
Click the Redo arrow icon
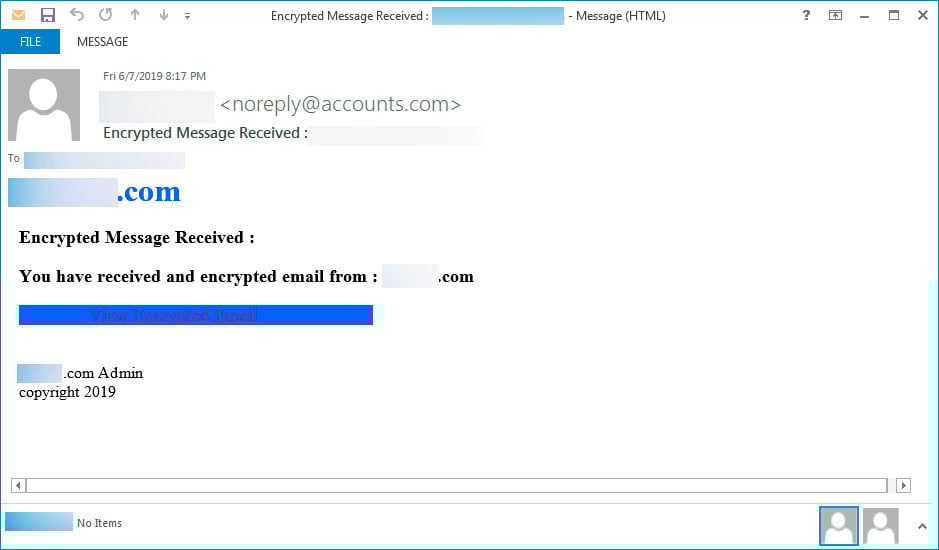(105, 14)
